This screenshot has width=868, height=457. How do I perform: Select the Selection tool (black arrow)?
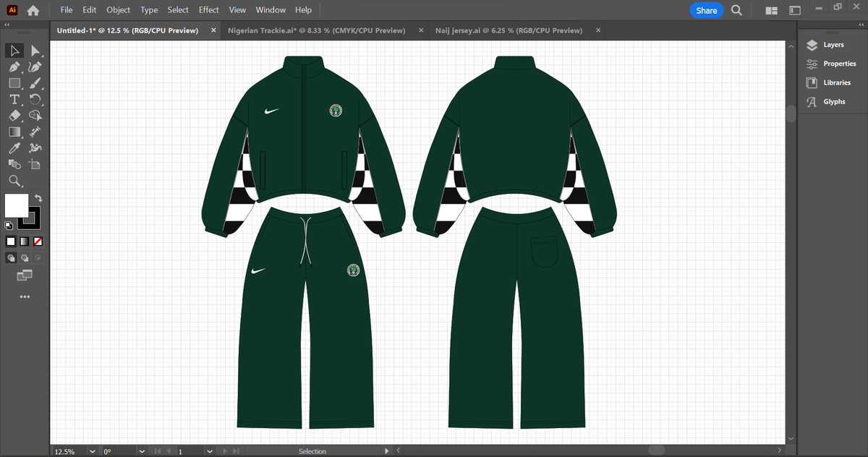[x=14, y=51]
